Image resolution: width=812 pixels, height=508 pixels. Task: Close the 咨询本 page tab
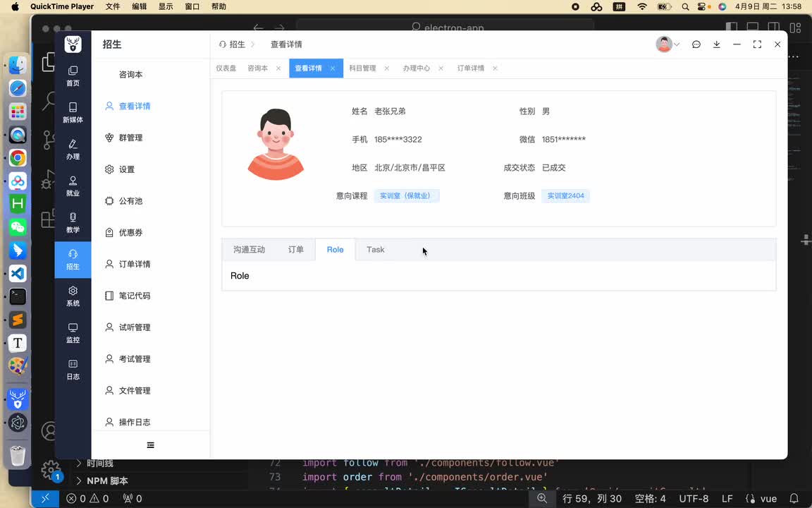[x=278, y=68]
